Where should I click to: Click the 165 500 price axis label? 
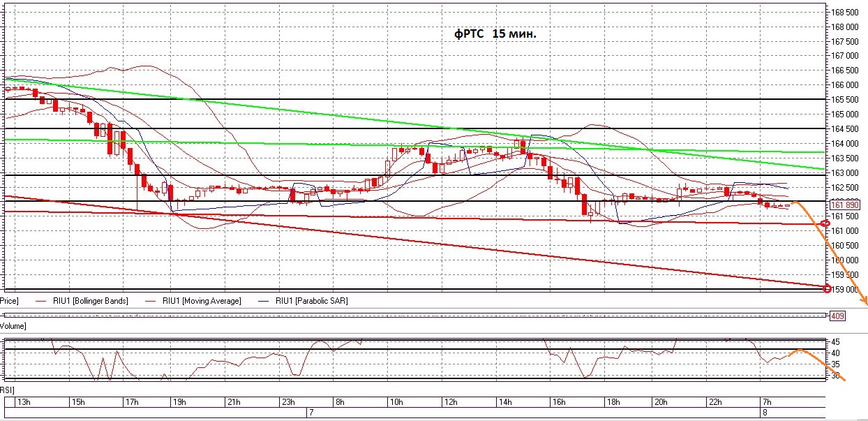(x=845, y=100)
